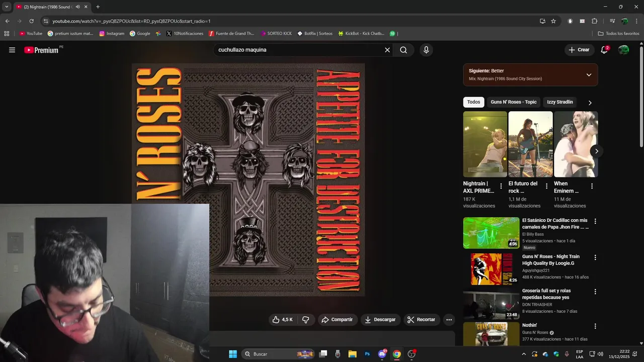644x362 pixels.
Task: Install app icon in address bar
Action: pyautogui.click(x=542, y=21)
